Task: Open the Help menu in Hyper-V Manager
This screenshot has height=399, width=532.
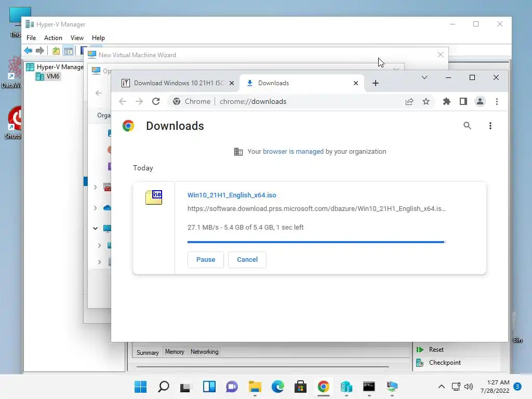Action: (98, 37)
